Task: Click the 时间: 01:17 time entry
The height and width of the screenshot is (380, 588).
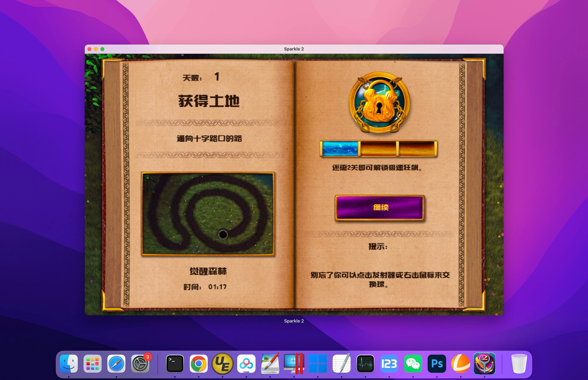Action: click(205, 287)
